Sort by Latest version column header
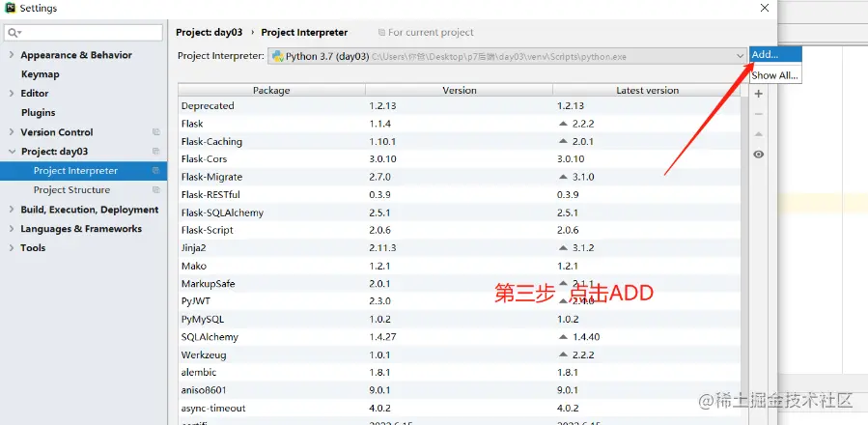Image resolution: width=868 pixels, height=425 pixels. point(647,91)
